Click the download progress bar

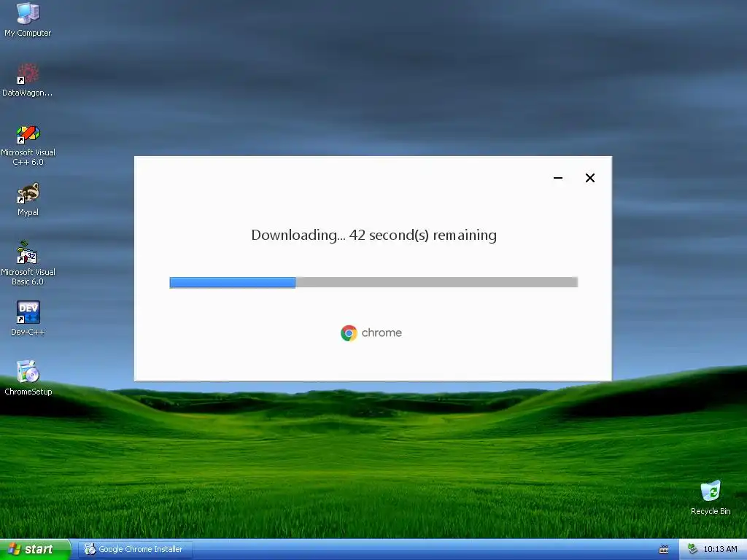click(x=373, y=282)
